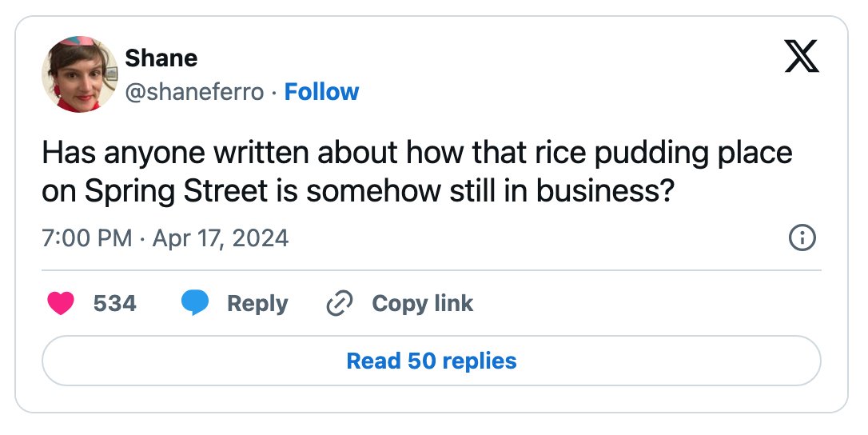Click the chain link icon

[x=340, y=304]
